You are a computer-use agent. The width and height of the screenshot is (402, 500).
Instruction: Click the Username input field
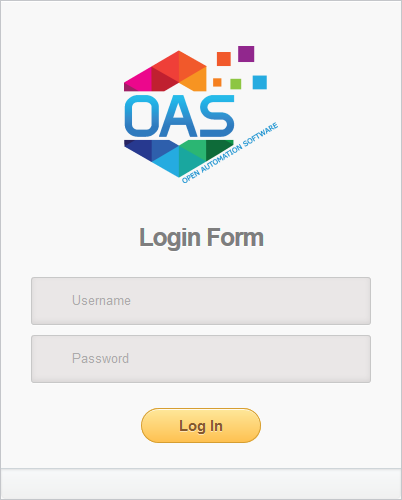tap(201, 301)
